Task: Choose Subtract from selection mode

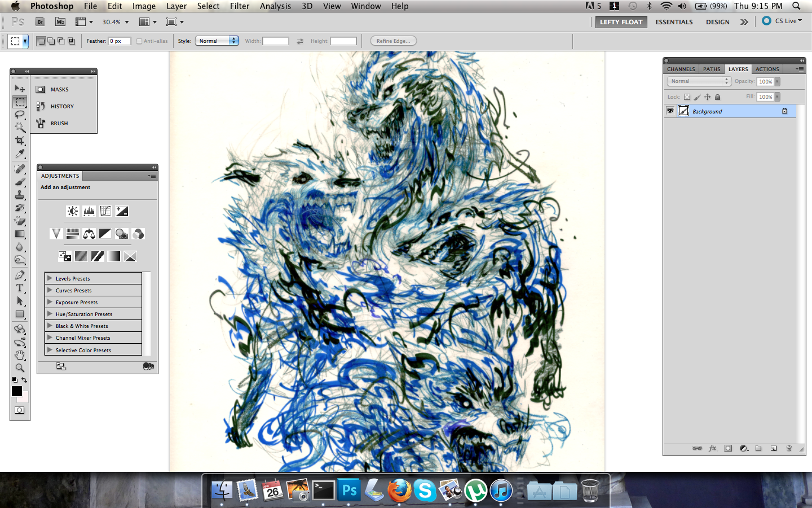Action: [x=61, y=41]
